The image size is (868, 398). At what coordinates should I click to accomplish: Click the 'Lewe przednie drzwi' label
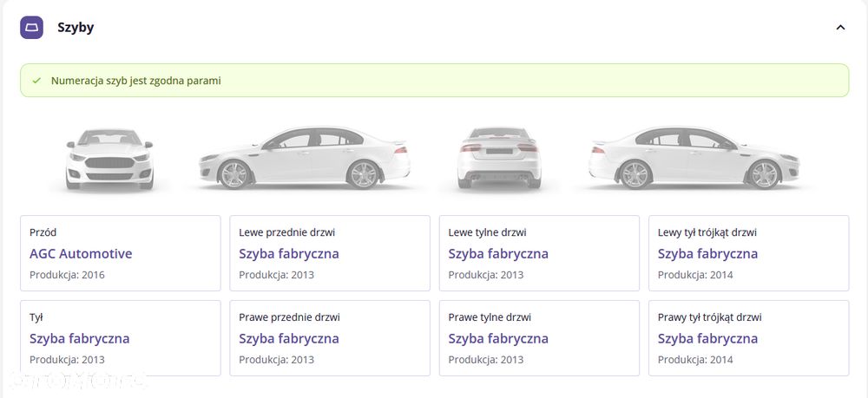click(286, 232)
